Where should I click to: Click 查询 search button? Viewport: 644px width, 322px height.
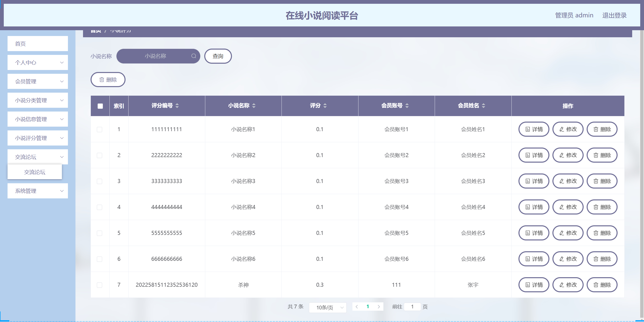tap(218, 56)
